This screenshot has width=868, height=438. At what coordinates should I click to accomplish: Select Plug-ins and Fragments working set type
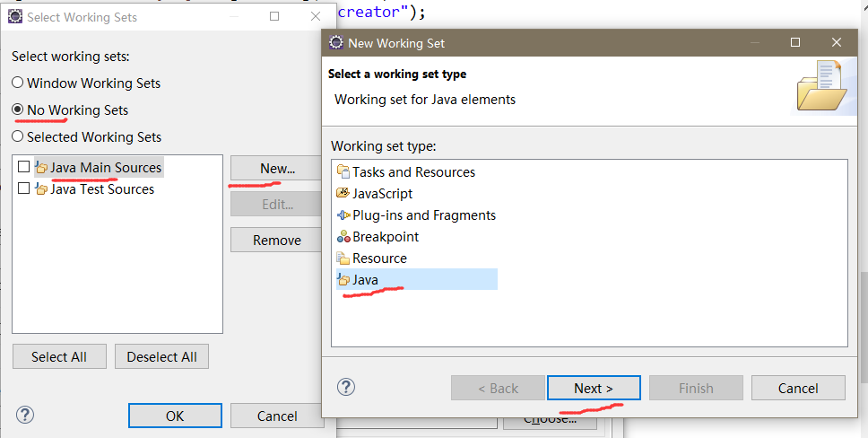[424, 215]
